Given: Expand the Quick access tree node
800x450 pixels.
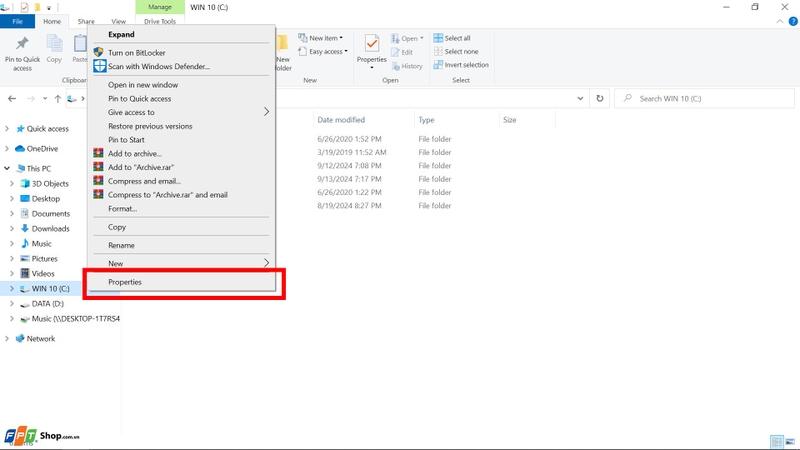Looking at the screenshot, I should pos(7,129).
